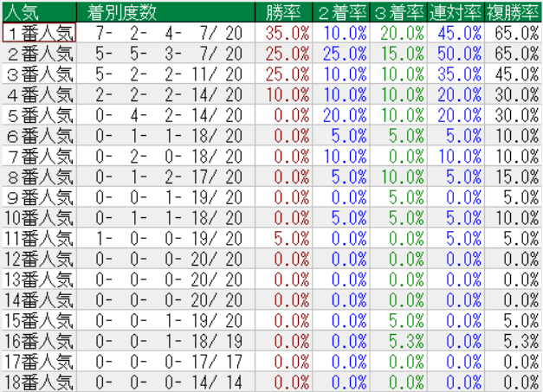Image resolution: width=543 pixels, height=392 pixels.
Task: Select the 5番人気 row label
Action: (x=39, y=115)
